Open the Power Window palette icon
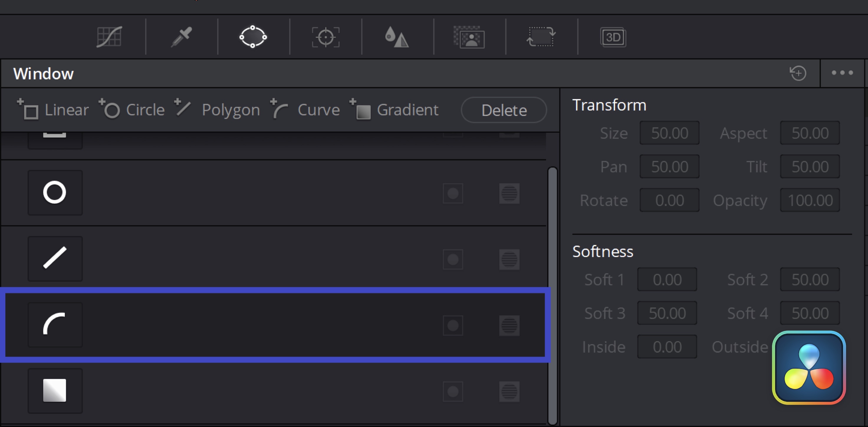Image resolution: width=868 pixels, height=427 pixels. (253, 37)
